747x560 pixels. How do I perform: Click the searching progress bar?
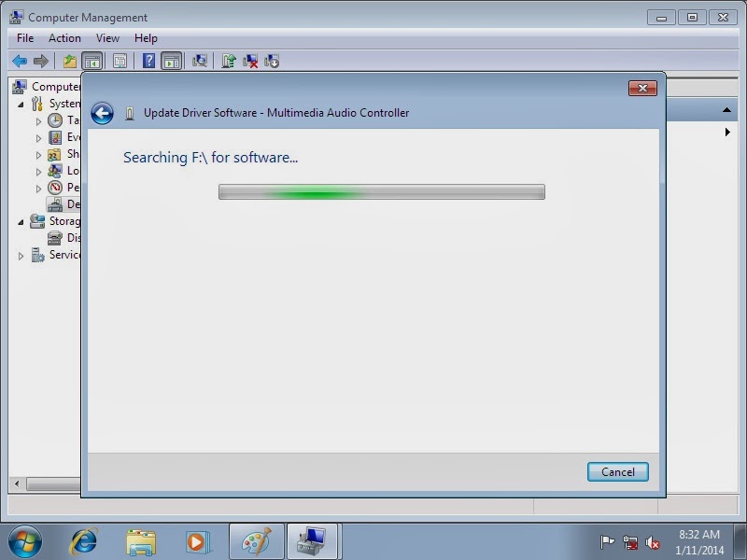point(382,192)
